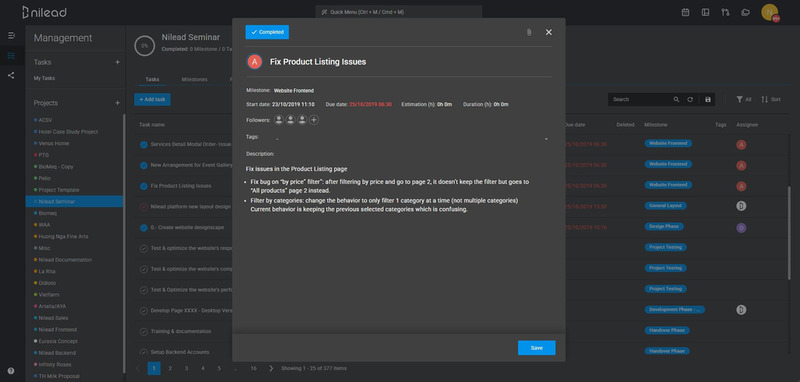This screenshot has height=382, width=800.
Task: Open the Sort options
Action: point(770,99)
